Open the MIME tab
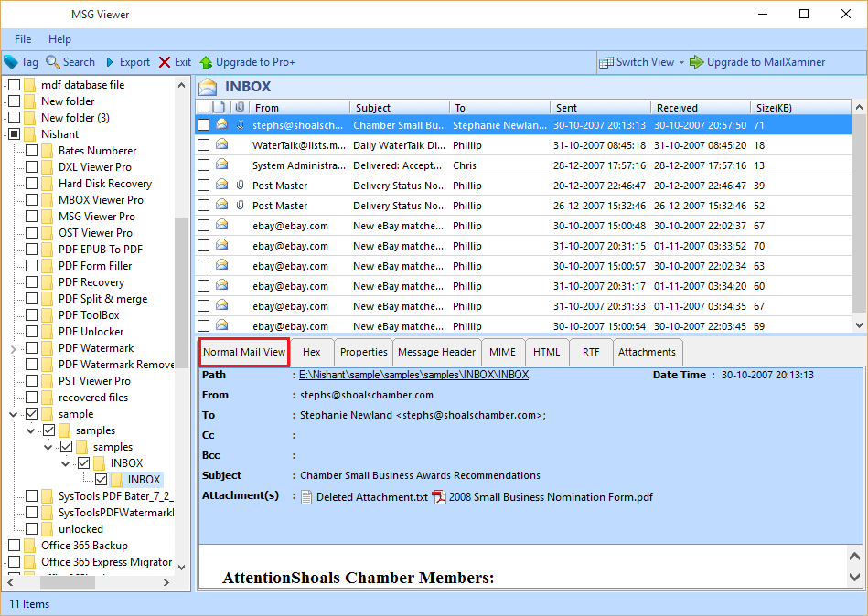 tap(503, 352)
